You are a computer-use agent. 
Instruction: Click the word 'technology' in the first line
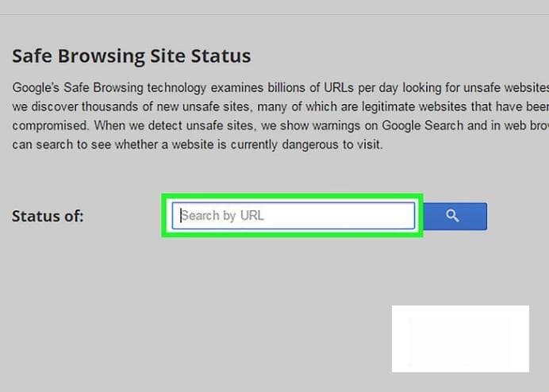click(x=177, y=88)
